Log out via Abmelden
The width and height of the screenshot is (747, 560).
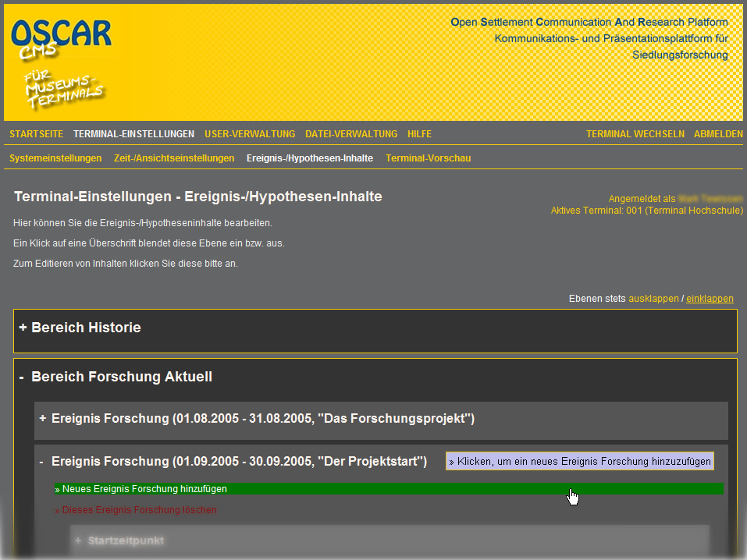click(x=718, y=134)
